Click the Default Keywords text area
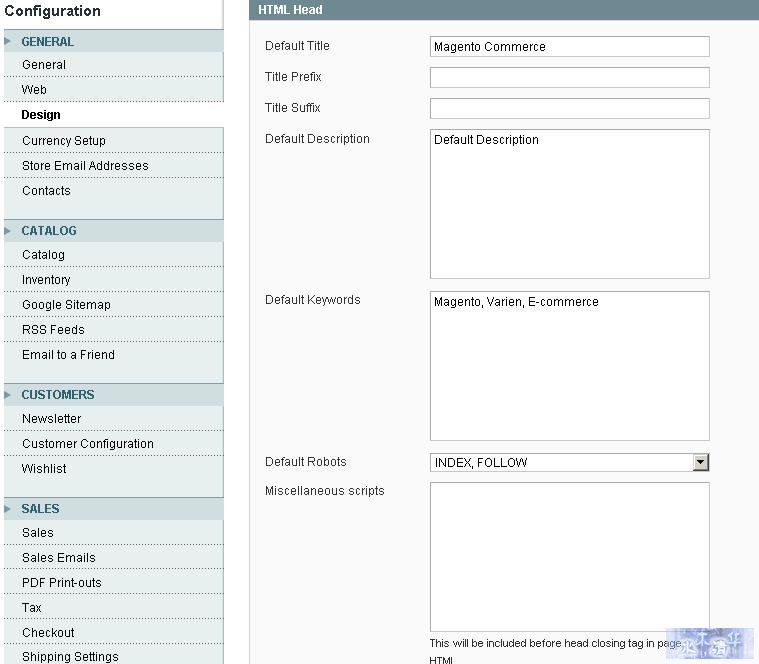Image resolution: width=759 pixels, height=664 pixels. coord(569,366)
